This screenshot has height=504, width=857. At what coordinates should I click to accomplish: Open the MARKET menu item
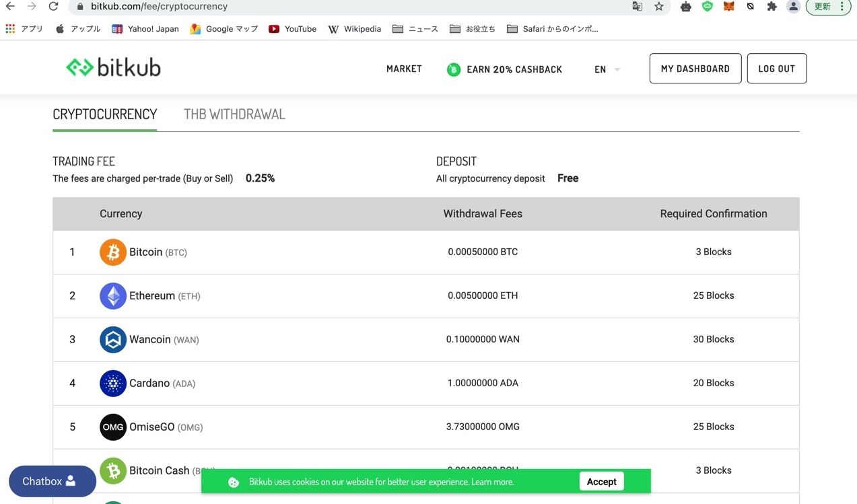[403, 69]
